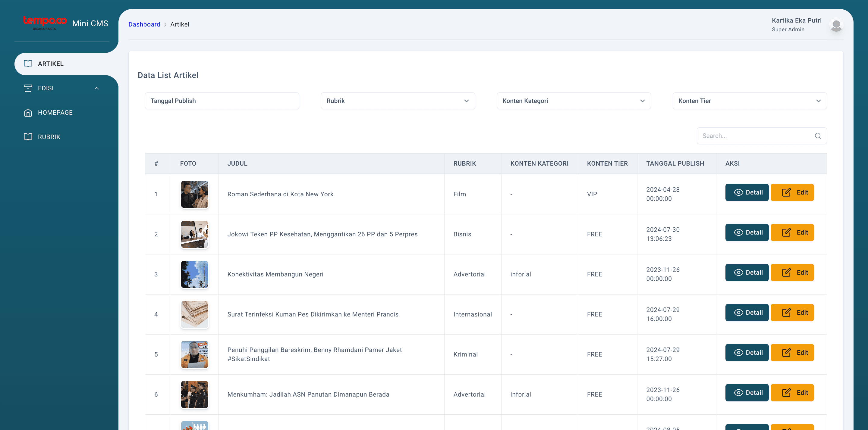The width and height of the screenshot is (868, 430).
Task: Click photo thumbnail of Jokowi Teken PP article
Action: (194, 234)
